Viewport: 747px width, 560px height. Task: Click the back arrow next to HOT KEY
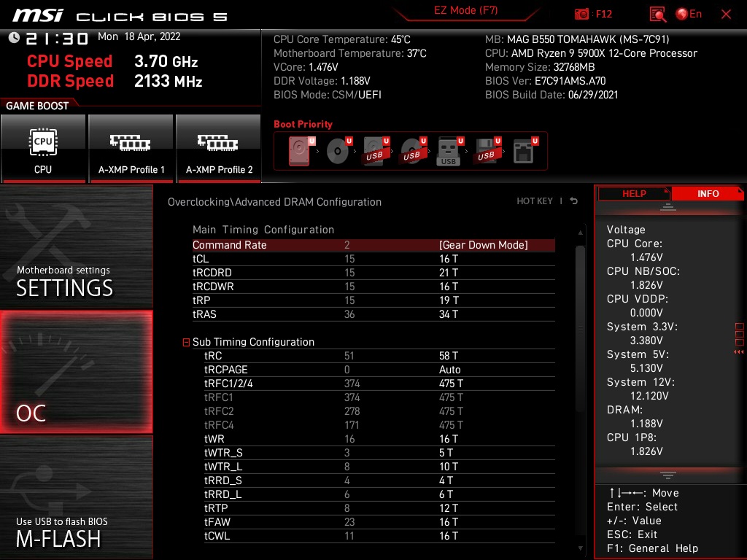click(x=573, y=201)
